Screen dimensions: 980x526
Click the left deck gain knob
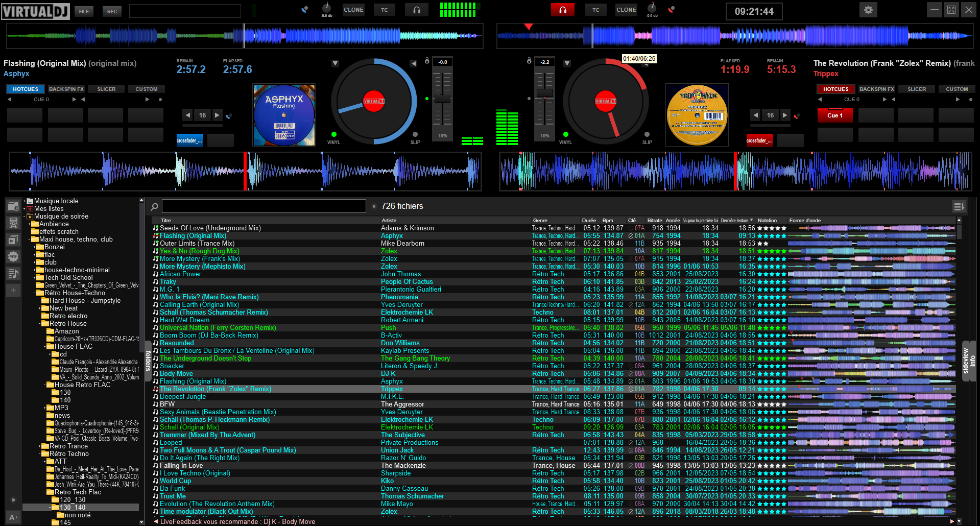point(327,8)
